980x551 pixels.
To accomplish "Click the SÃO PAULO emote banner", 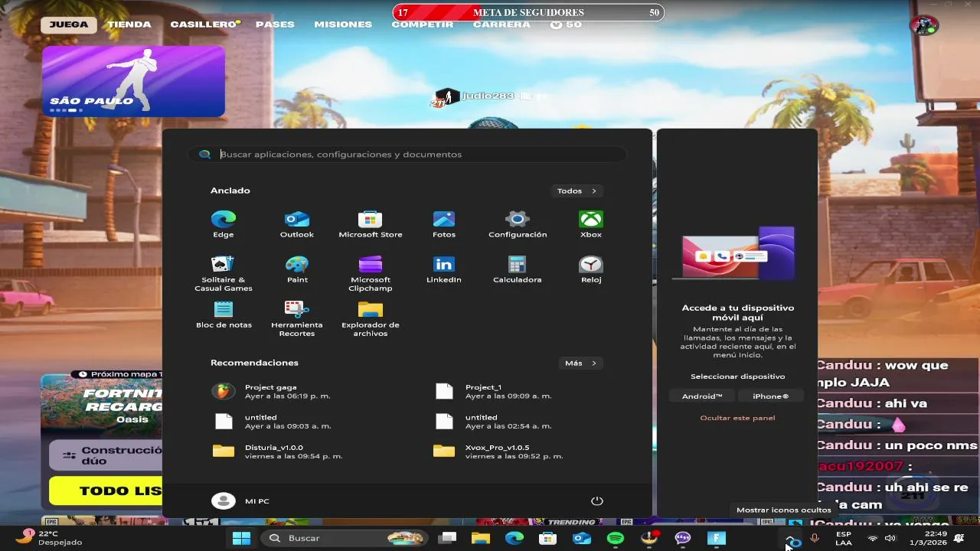I will click(x=133, y=81).
